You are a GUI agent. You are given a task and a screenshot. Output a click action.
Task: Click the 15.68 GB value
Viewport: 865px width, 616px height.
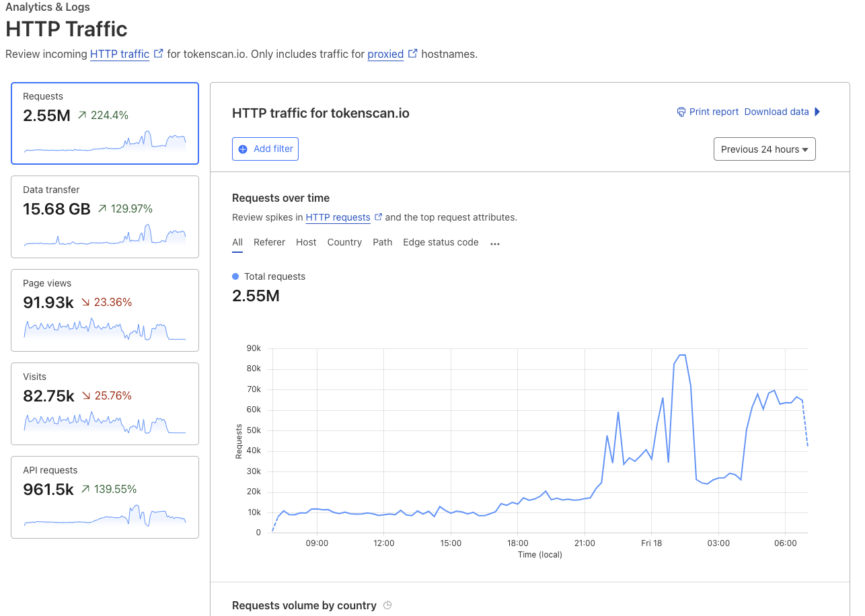click(x=57, y=209)
